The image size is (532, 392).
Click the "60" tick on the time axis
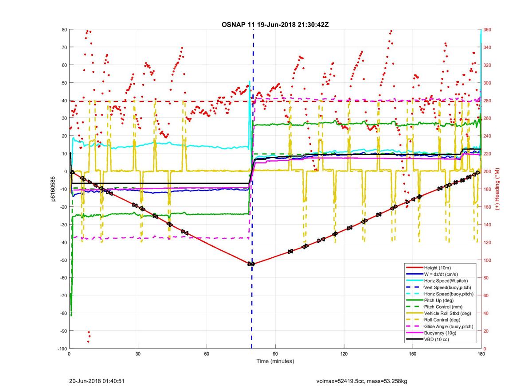(x=207, y=354)
